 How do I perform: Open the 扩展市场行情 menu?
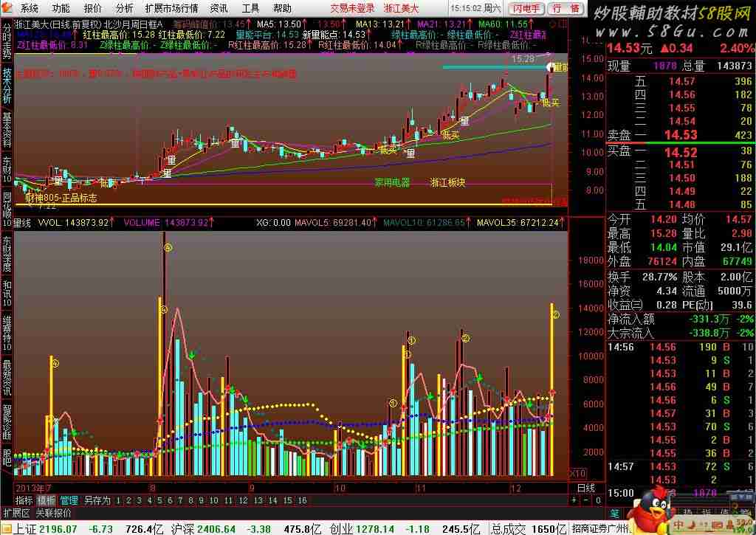pos(171,8)
